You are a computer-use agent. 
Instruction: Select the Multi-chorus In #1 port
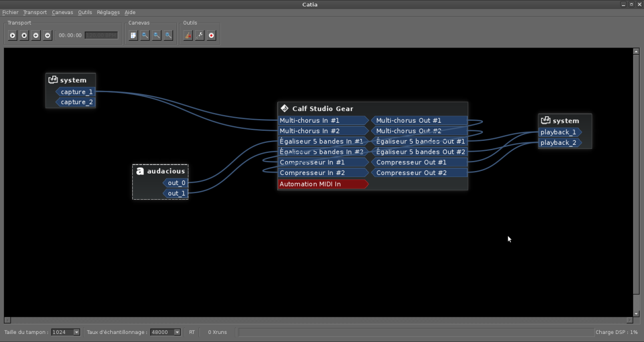[324, 121]
